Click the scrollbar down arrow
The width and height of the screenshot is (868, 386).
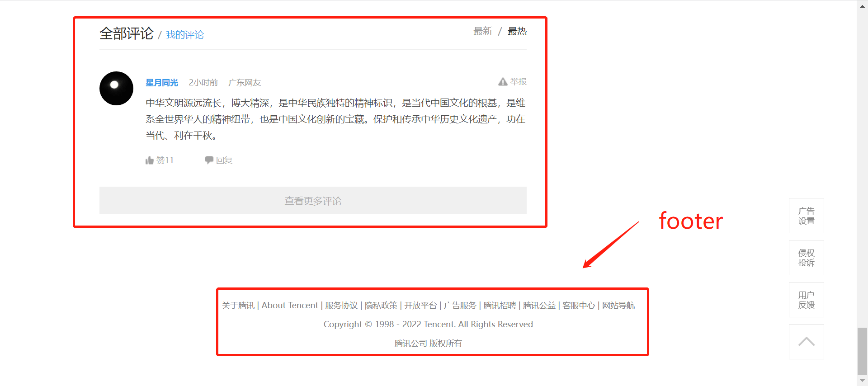[863, 381]
